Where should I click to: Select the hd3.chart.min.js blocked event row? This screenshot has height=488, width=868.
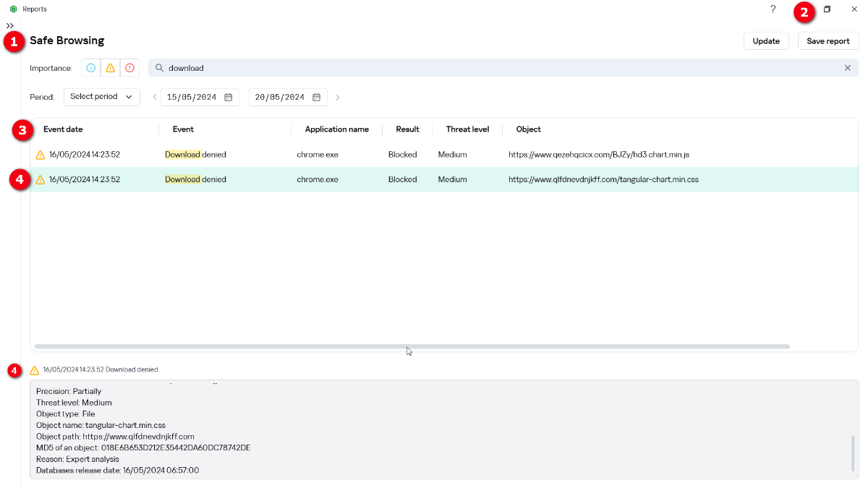pos(362,155)
